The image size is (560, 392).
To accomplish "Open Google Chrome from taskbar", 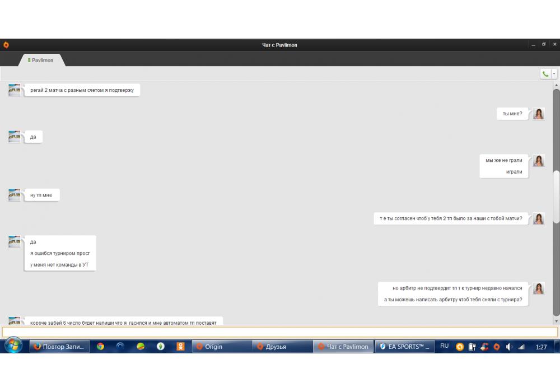I will point(100,346).
